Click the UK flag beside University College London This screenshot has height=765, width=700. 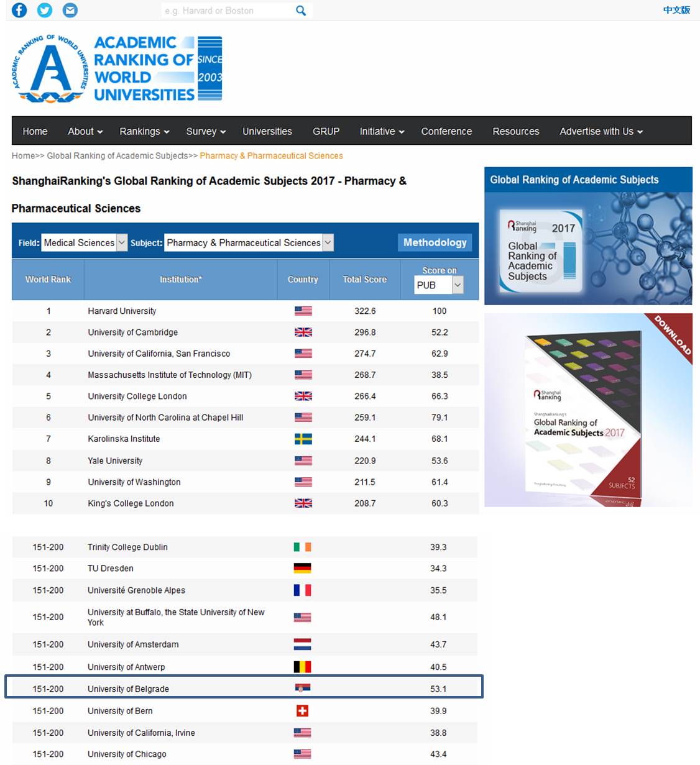[303, 396]
